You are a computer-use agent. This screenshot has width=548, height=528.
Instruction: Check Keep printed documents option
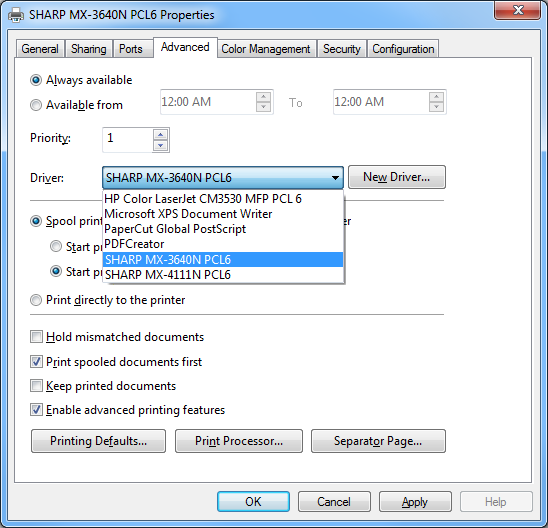coord(36,386)
